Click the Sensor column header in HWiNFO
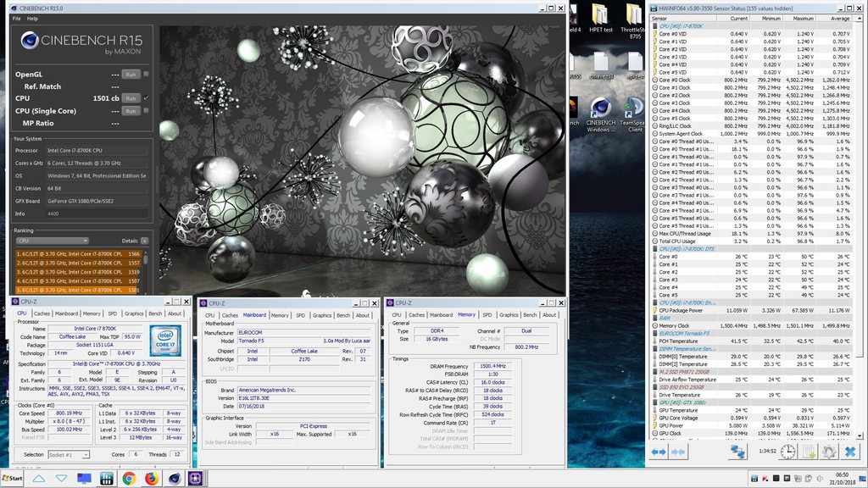 coord(684,19)
